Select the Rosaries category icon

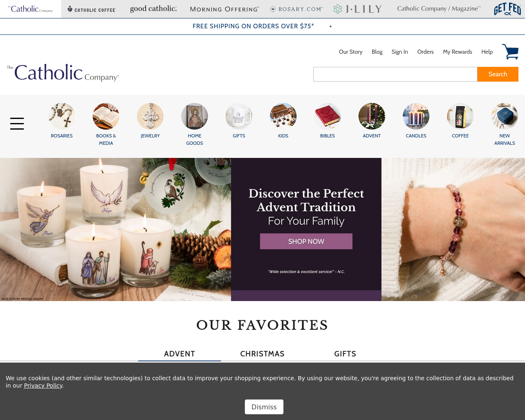point(62,116)
